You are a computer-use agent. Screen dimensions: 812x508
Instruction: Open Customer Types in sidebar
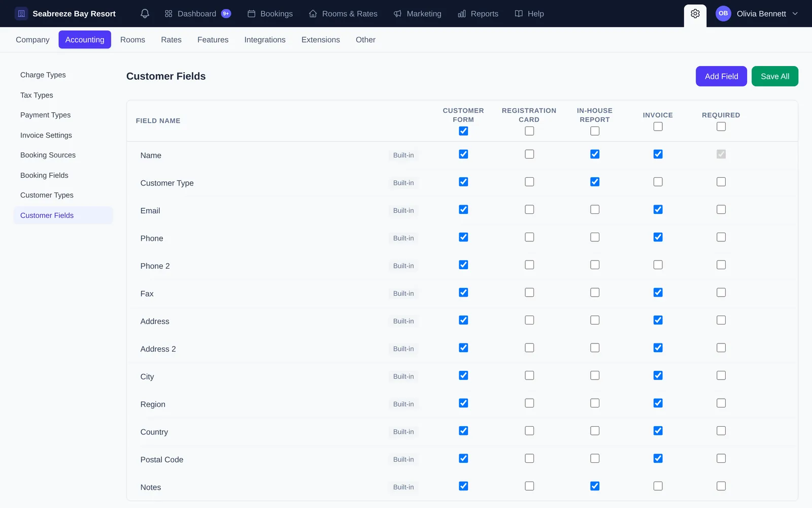point(63,195)
